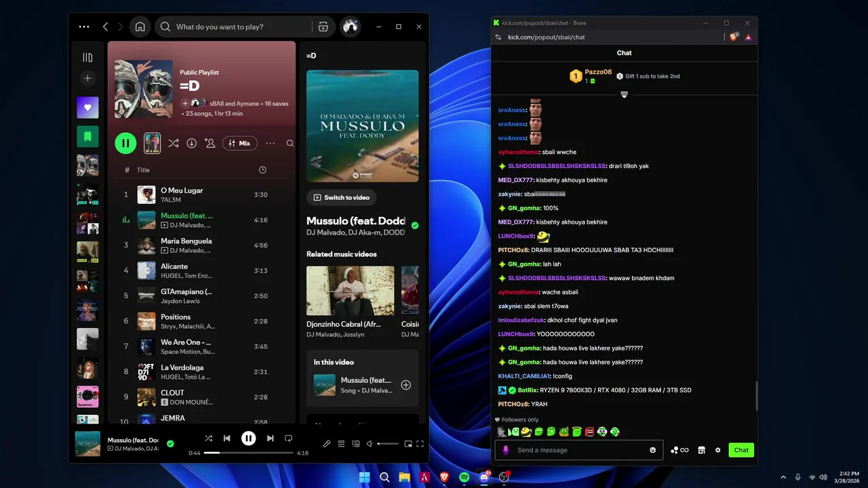This screenshot has width=868, height=488.
Task: Click Brave Shields icon in Kick window
Action: tap(734, 37)
